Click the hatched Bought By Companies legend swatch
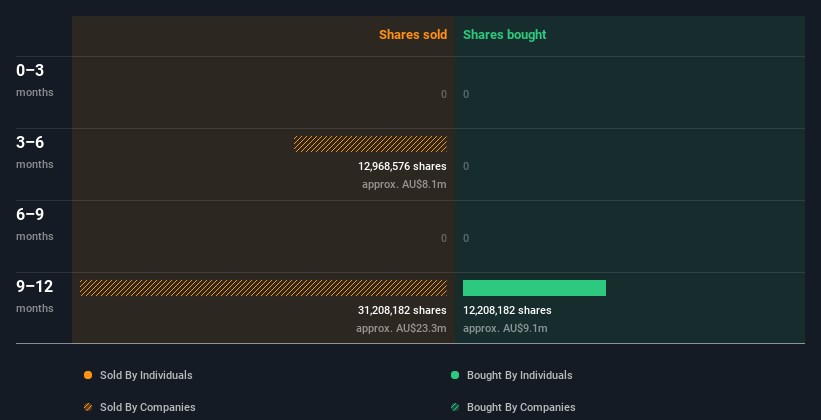Image resolution: width=821 pixels, height=420 pixels. (455, 407)
